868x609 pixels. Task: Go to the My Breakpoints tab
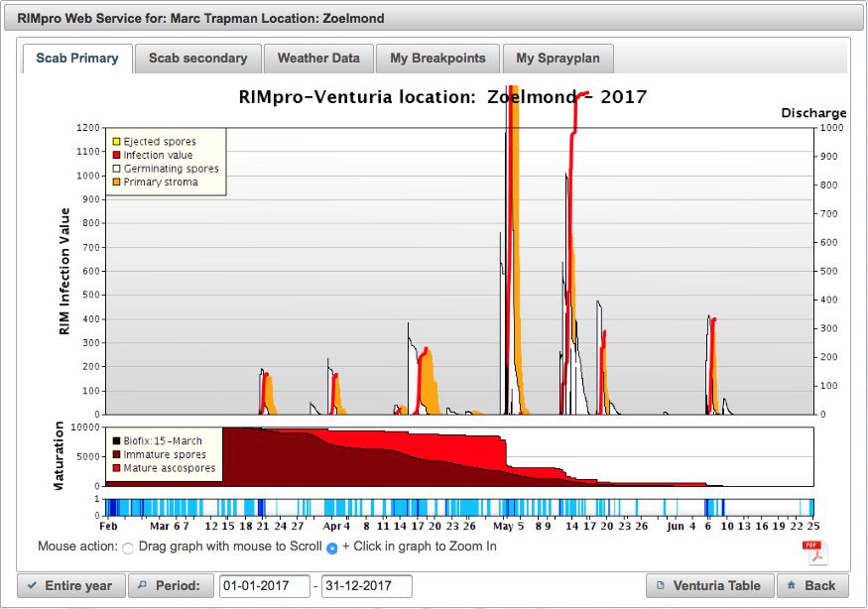click(437, 59)
